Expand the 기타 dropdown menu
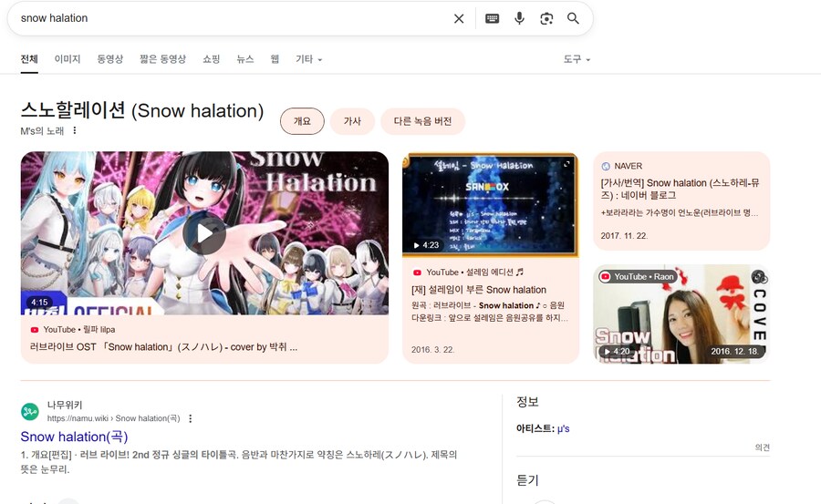This screenshot has height=504, width=821. pos(308,59)
